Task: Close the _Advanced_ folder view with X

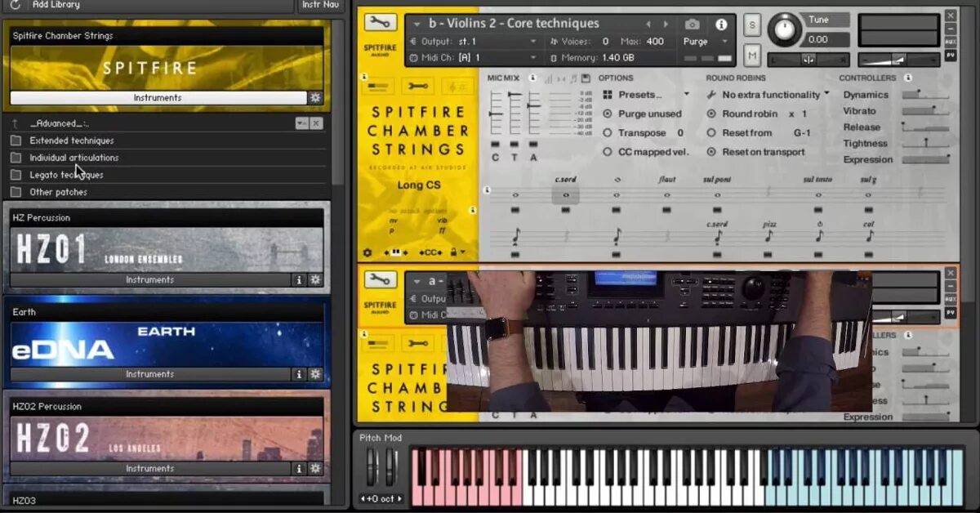Action: (x=316, y=123)
